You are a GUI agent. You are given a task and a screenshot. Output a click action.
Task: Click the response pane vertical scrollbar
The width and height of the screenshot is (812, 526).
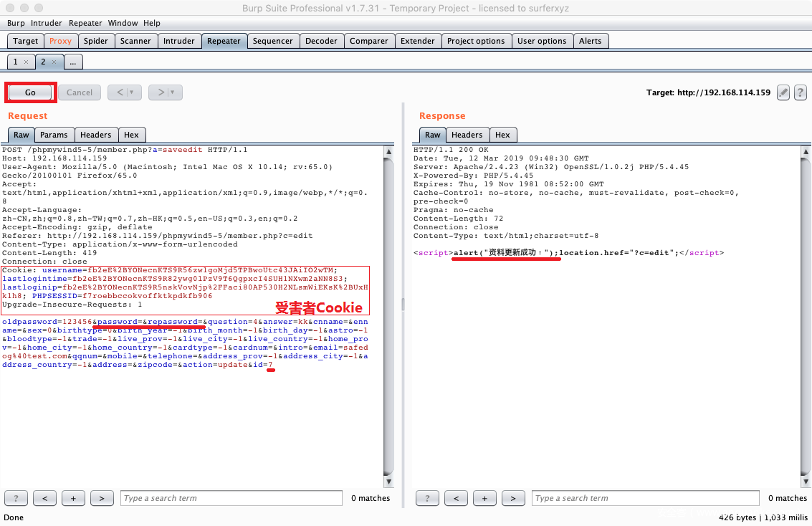(x=806, y=317)
